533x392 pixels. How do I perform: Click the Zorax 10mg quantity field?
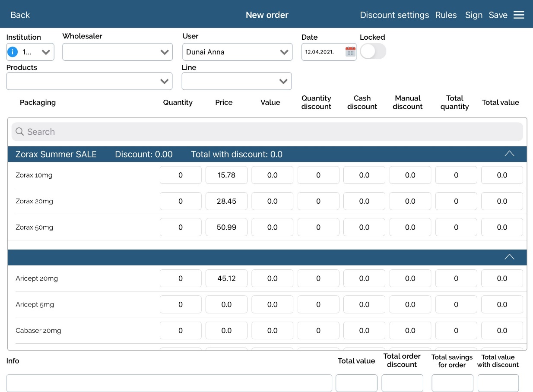coord(181,175)
